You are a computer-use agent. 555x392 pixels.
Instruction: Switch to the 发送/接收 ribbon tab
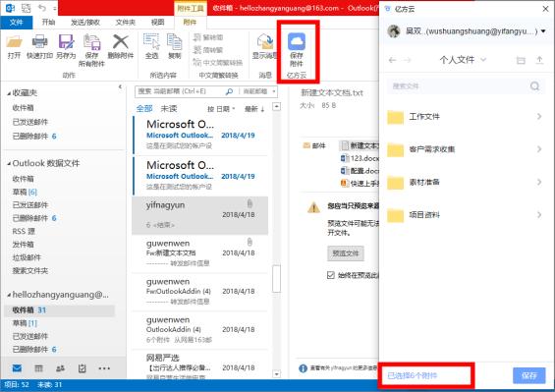pos(85,23)
